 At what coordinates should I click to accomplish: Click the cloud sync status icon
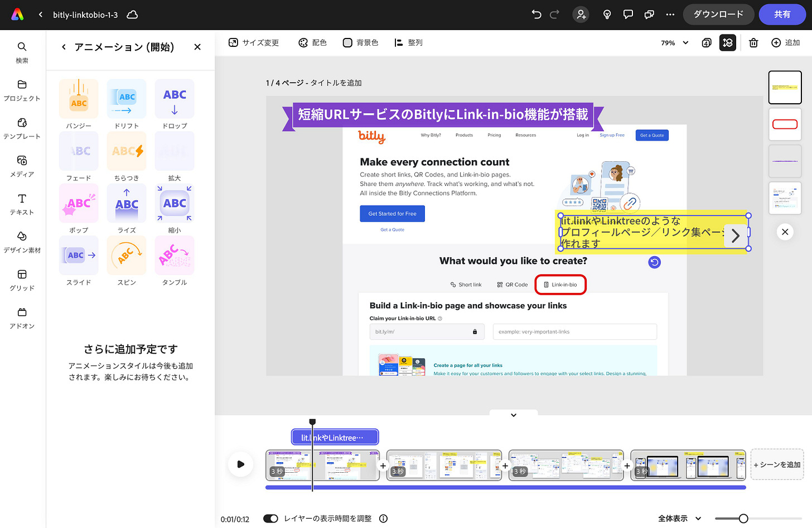[132, 15]
